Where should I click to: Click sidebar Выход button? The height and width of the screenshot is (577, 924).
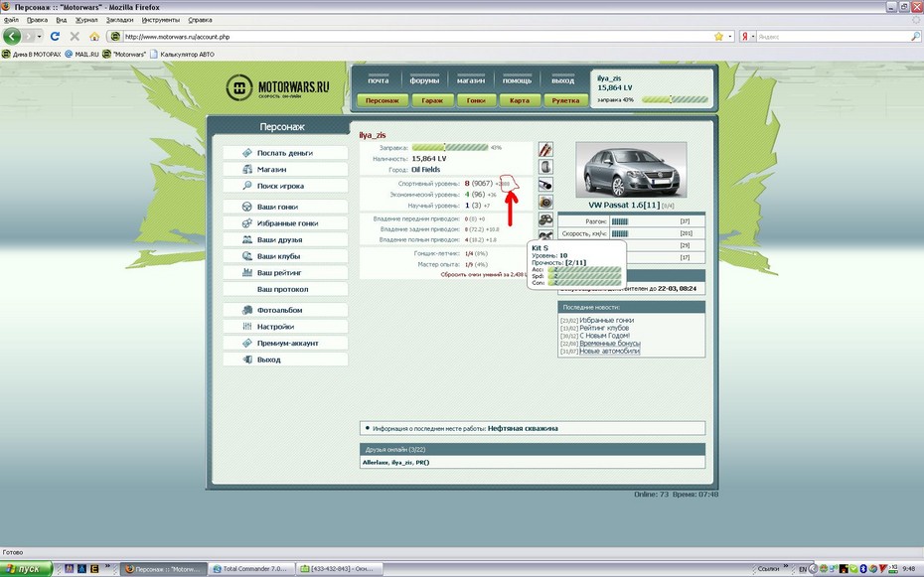tap(285, 360)
